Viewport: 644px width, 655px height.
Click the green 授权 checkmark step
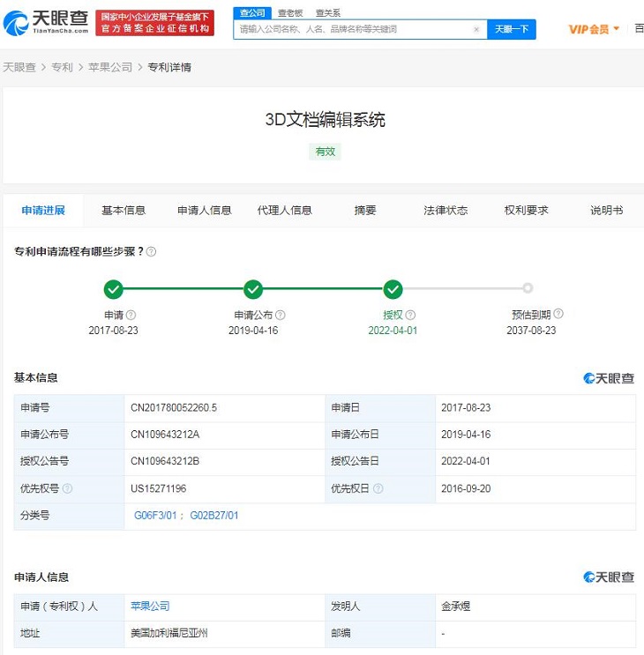coord(393,288)
